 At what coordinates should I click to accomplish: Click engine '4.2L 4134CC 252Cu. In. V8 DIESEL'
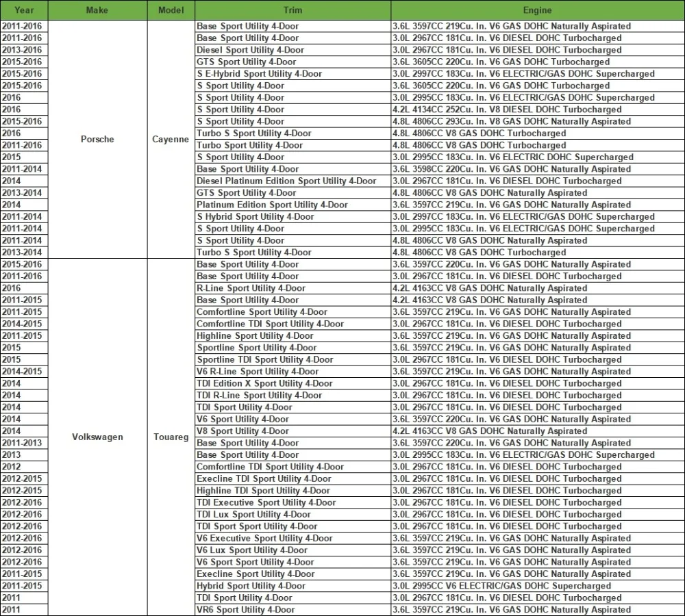538,110
